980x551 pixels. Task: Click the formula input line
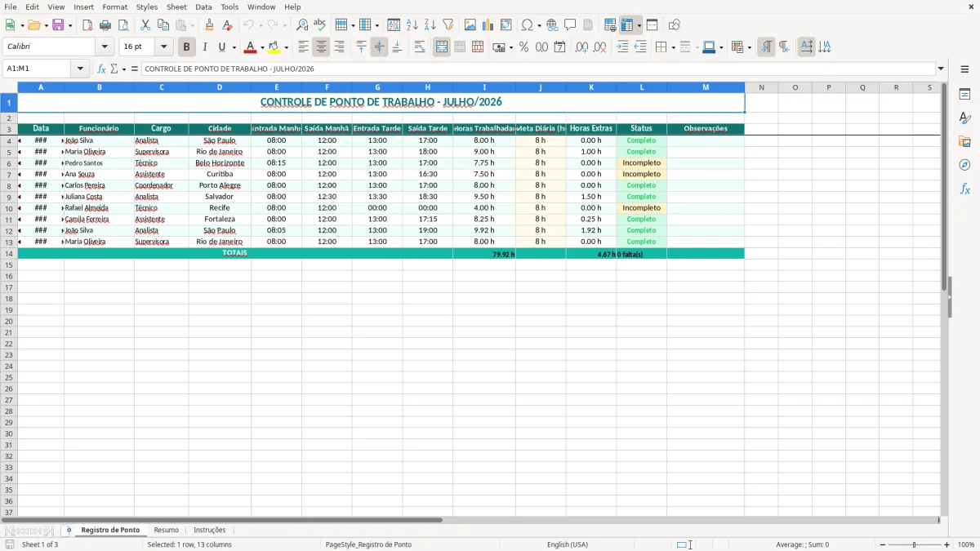[x=538, y=69]
